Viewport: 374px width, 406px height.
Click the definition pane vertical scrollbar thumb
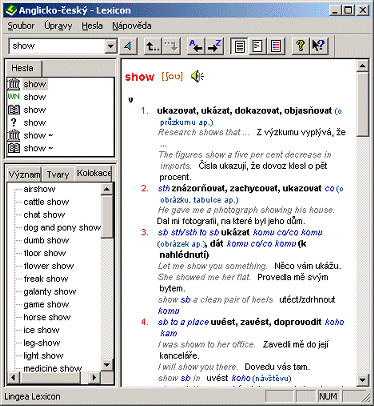[x=362, y=104]
